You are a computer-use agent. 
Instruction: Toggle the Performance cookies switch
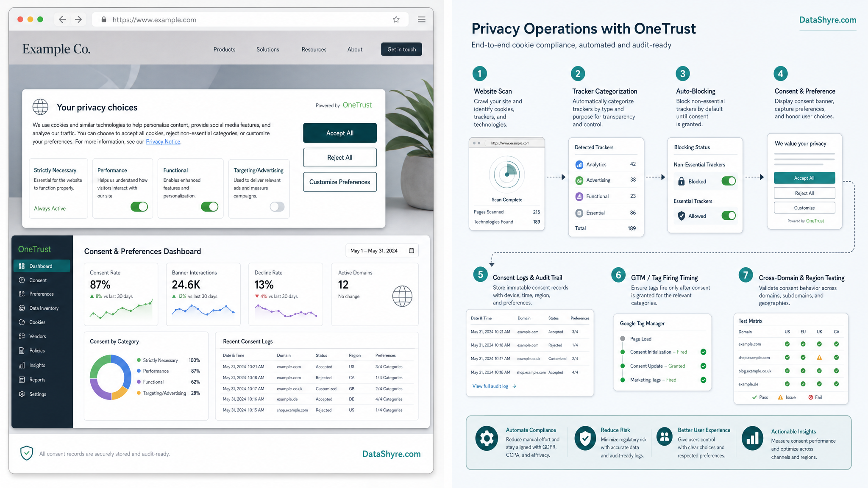(139, 207)
